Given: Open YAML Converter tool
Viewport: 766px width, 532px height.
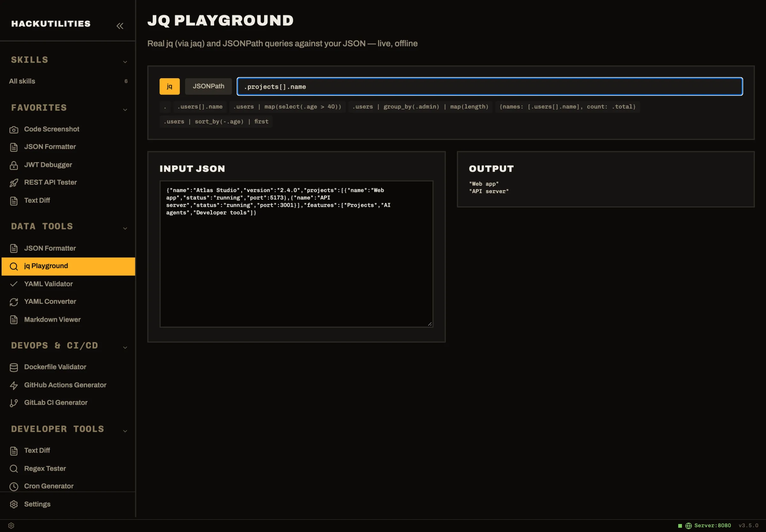Looking at the screenshot, I should 68,301.
